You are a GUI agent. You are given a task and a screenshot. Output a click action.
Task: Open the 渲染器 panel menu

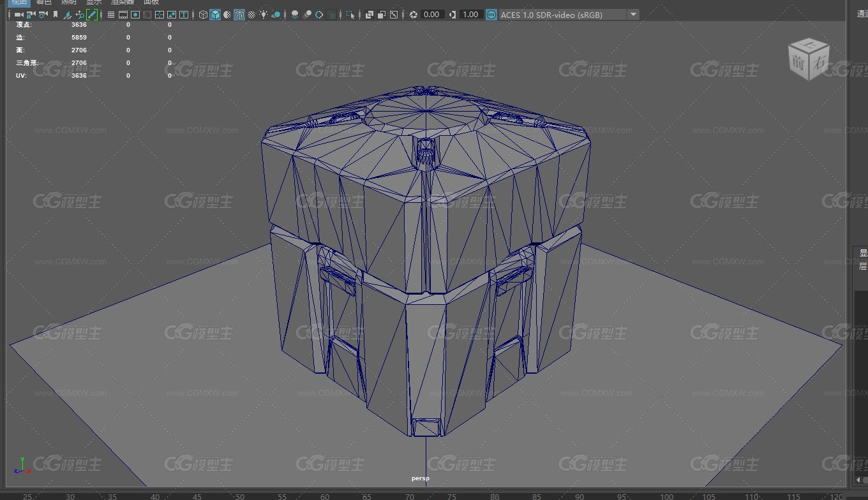[x=123, y=2]
